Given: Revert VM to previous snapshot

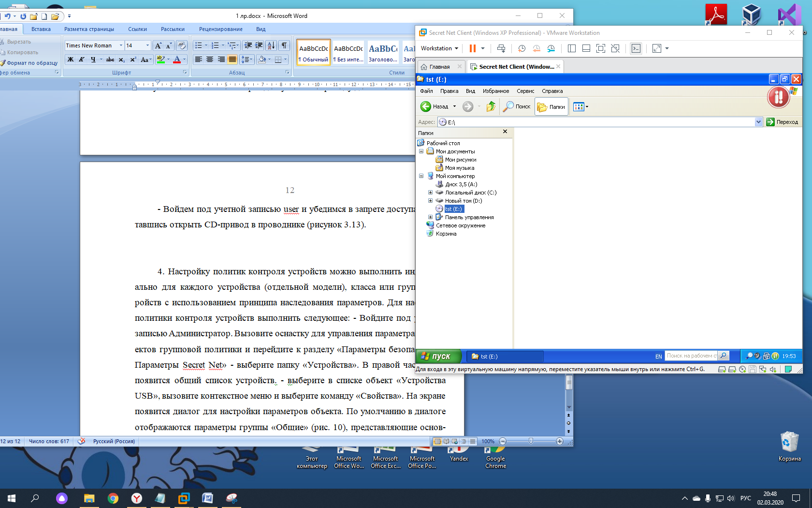Looking at the screenshot, I should pyautogui.click(x=536, y=48).
